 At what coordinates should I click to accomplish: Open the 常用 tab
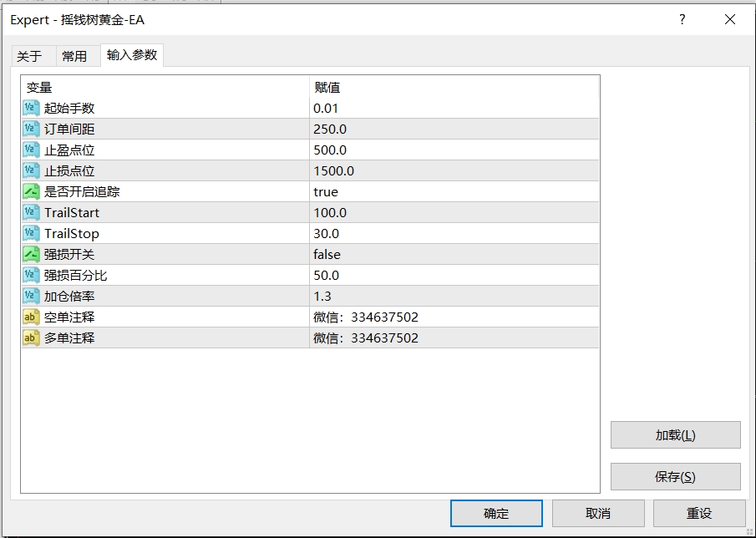tap(74, 56)
